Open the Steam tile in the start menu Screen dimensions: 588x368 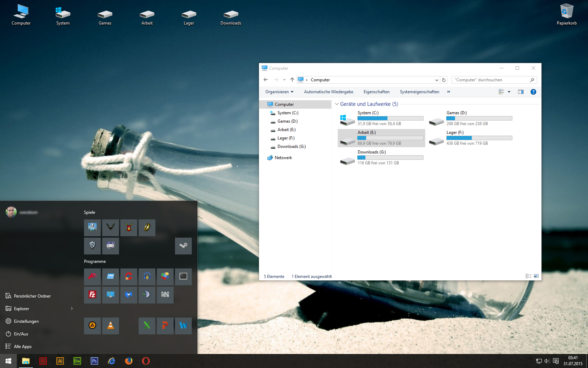tap(183, 246)
